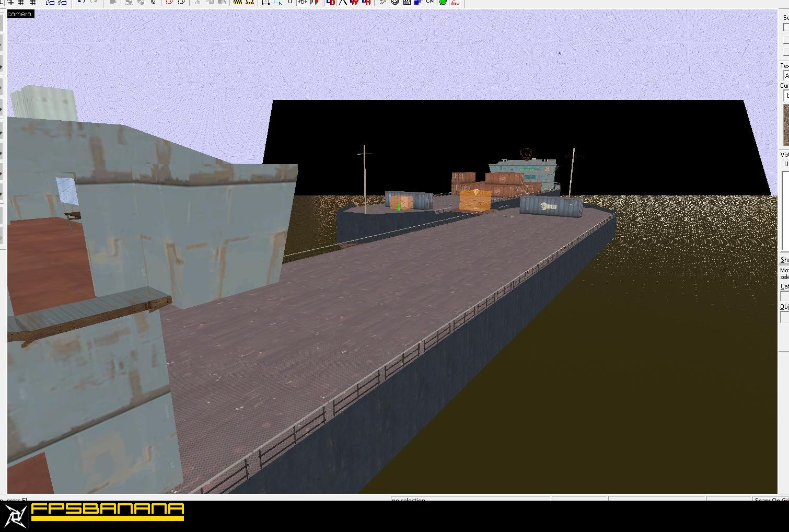Open the texture group dropdown
The image size is (789, 532).
[786, 75]
